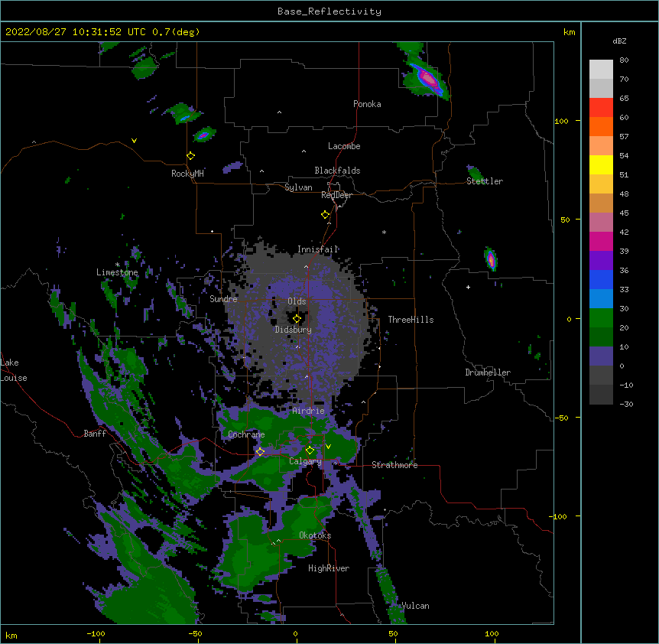
Task: Click the purple swatch near 36 dBZ
Action: click(x=601, y=261)
